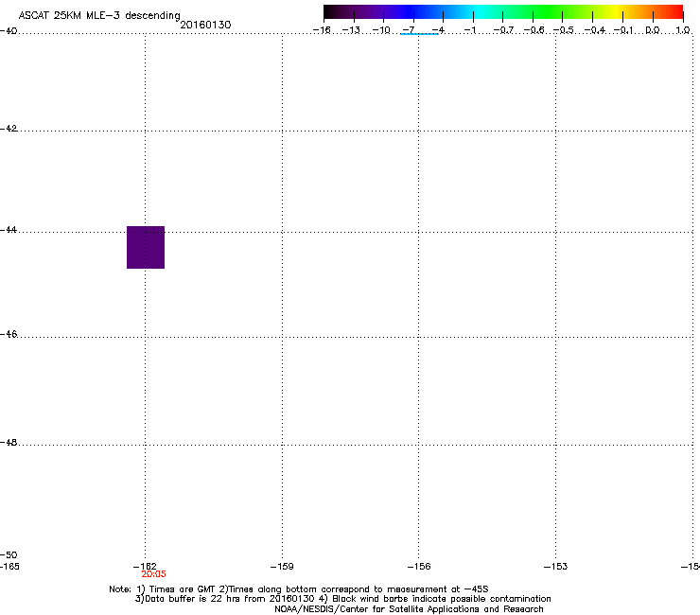The width and height of the screenshot is (700, 615).
Task: Click the -10 colorbar tick label
Action: tap(381, 30)
